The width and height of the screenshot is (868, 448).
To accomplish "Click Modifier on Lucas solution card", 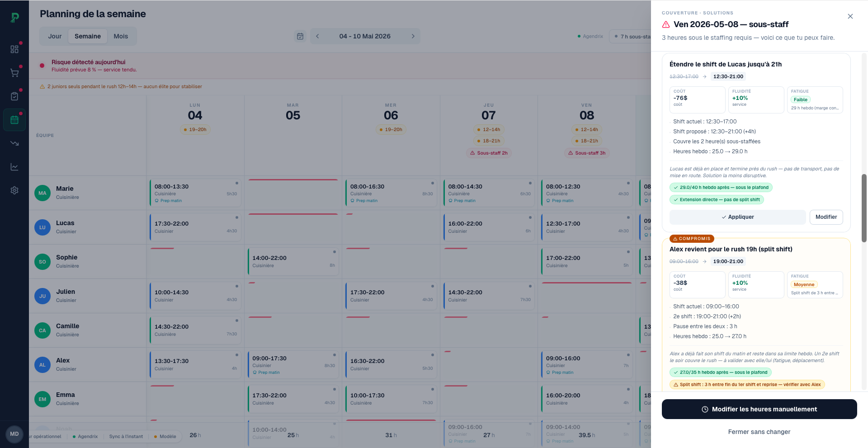I will (826, 217).
